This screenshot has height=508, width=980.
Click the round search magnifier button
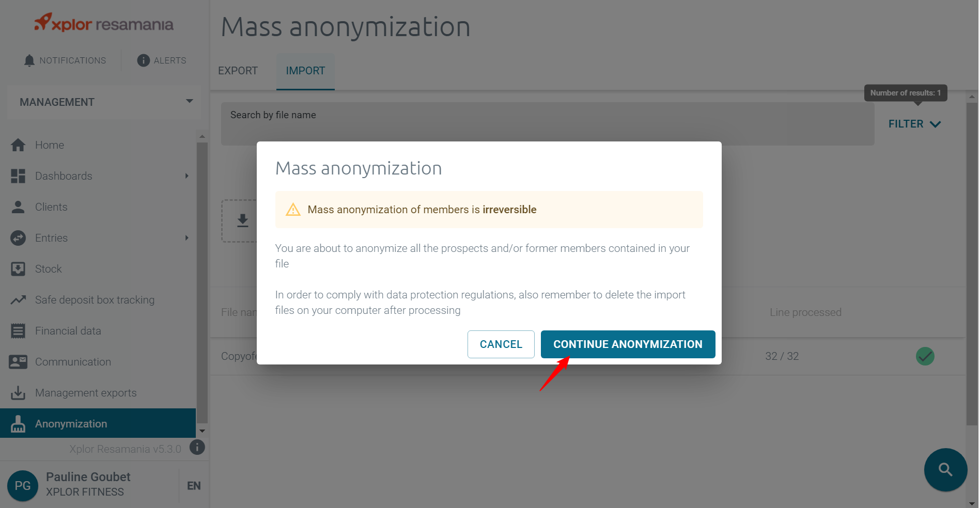[945, 470]
